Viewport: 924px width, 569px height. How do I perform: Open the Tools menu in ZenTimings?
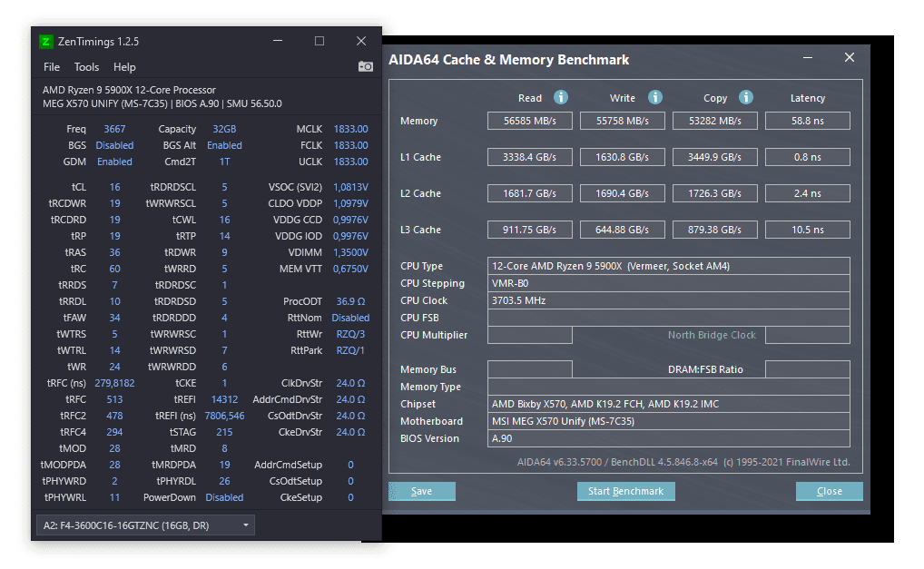point(86,67)
